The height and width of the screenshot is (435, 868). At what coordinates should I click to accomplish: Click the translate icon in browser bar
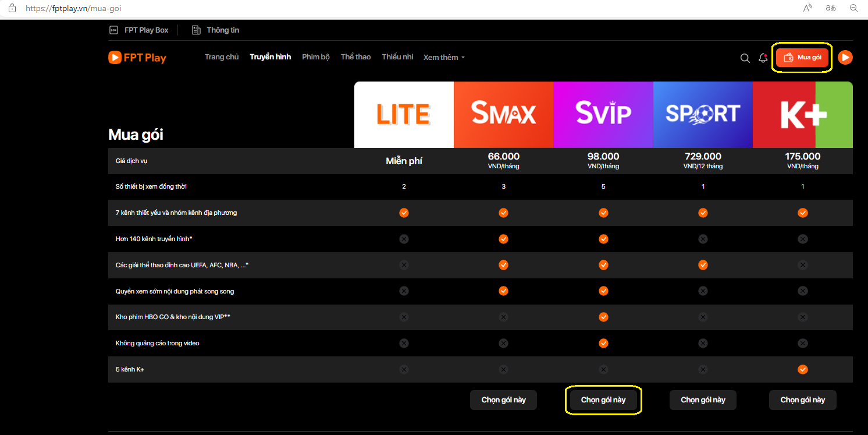pos(831,8)
